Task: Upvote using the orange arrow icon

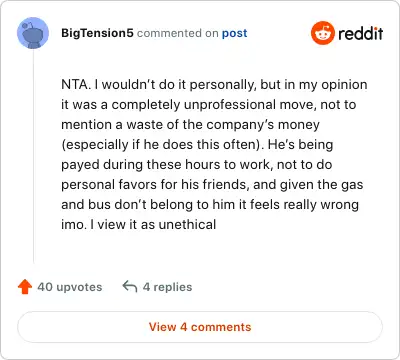Action: (x=25, y=287)
